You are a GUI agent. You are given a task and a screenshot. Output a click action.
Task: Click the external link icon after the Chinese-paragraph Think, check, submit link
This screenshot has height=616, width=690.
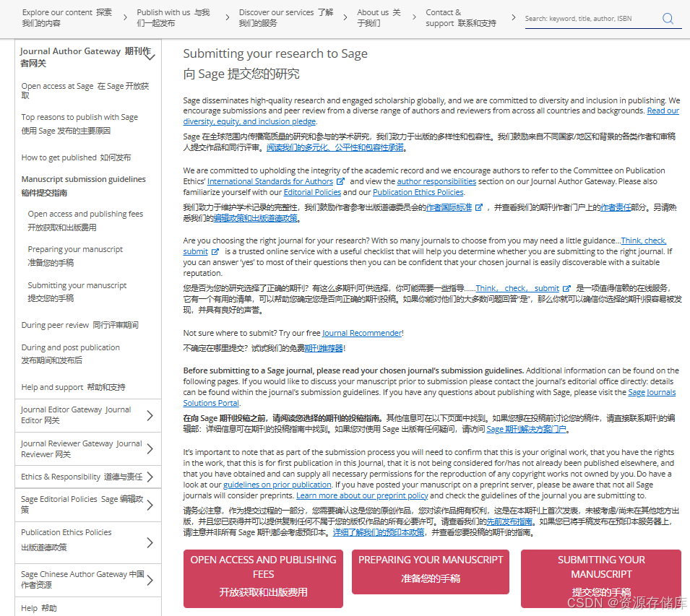pos(566,288)
